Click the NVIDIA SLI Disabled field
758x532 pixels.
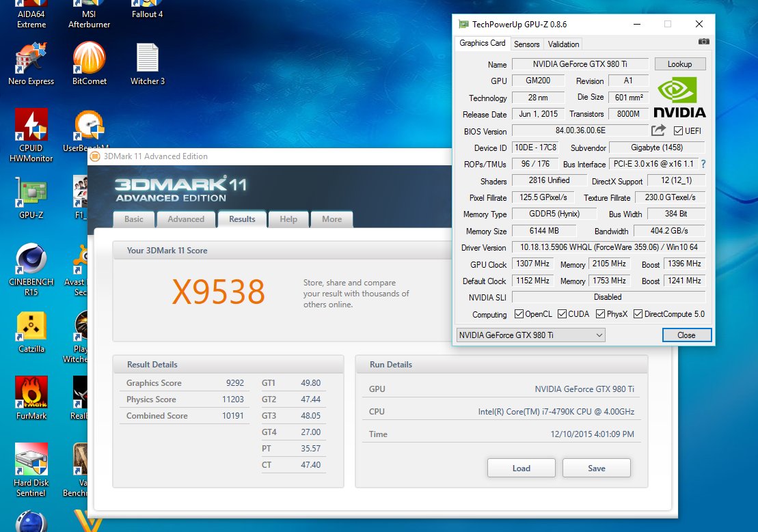[608, 297]
